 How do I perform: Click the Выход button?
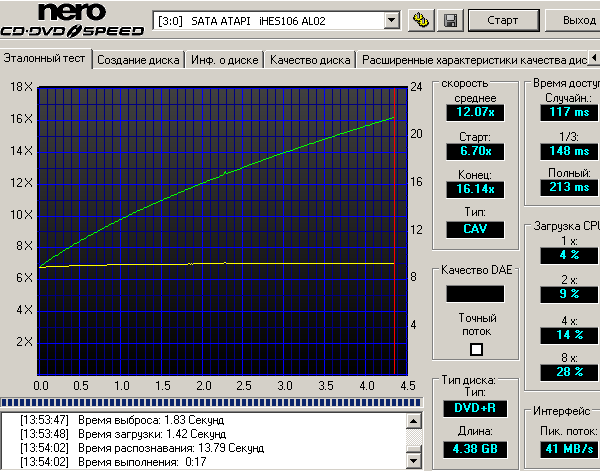click(573, 20)
